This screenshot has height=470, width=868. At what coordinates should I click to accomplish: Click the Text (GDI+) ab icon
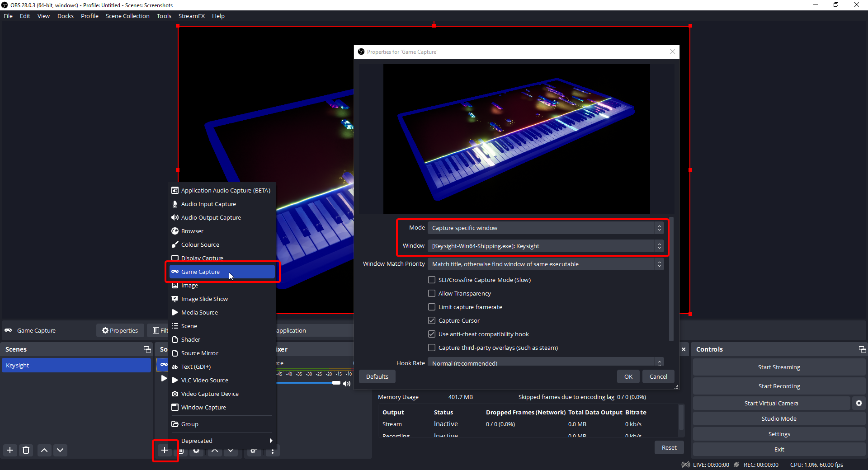pos(175,367)
